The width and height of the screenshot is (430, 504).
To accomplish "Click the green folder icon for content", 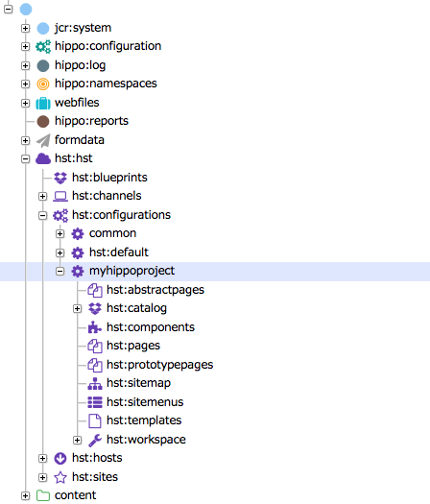I will pyautogui.click(x=43, y=495).
